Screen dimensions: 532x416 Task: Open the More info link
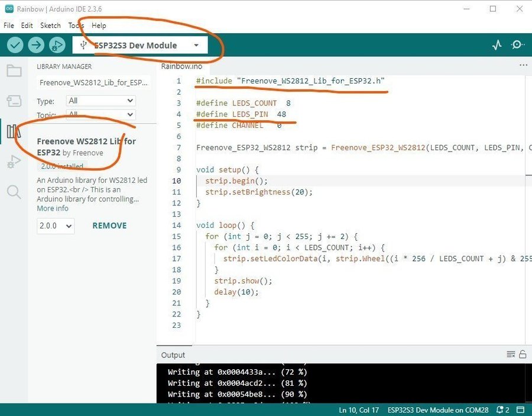pos(53,208)
